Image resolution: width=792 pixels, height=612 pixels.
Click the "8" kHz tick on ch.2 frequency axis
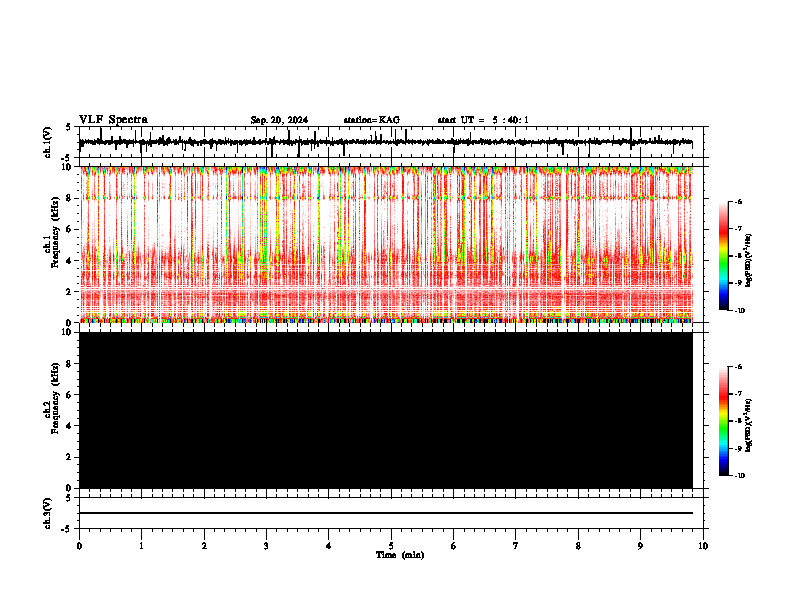[x=70, y=364]
